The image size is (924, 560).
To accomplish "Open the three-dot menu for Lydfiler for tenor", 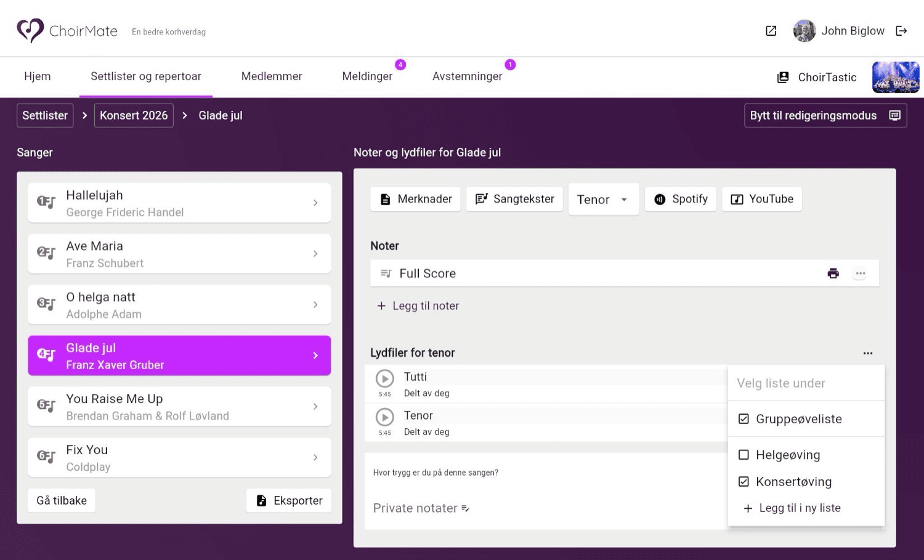I will (867, 353).
